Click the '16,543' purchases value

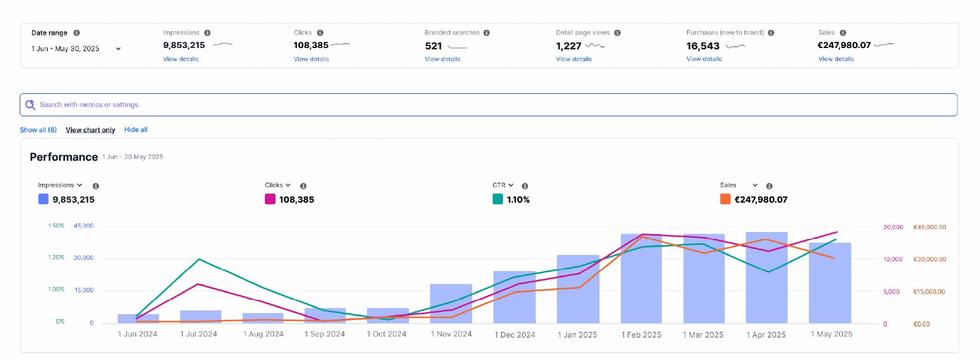703,46
